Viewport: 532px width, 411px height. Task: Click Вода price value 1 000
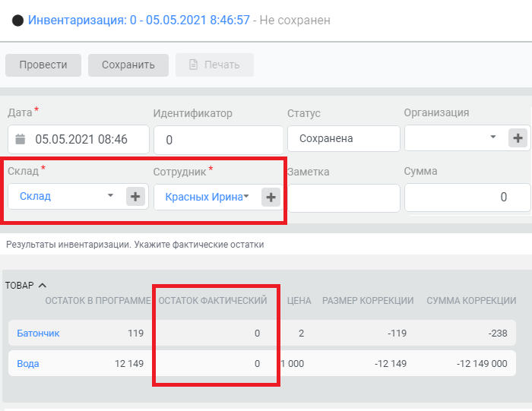[x=293, y=364]
